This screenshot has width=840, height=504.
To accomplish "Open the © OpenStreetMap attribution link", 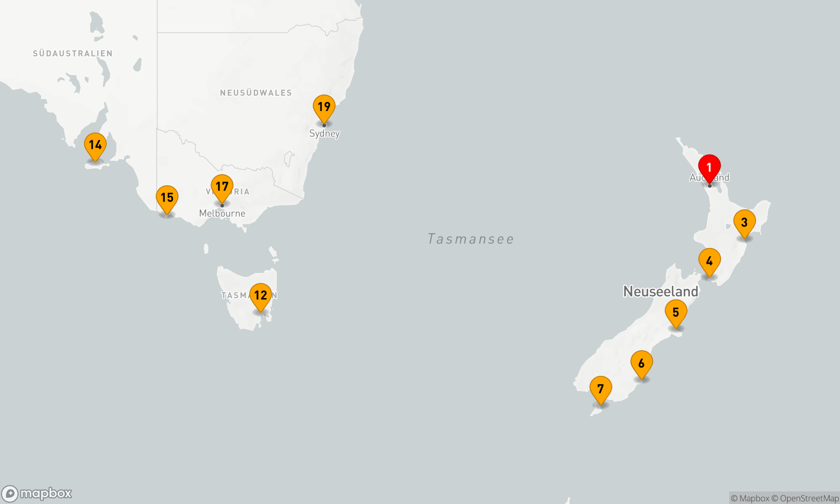I will point(805,499).
